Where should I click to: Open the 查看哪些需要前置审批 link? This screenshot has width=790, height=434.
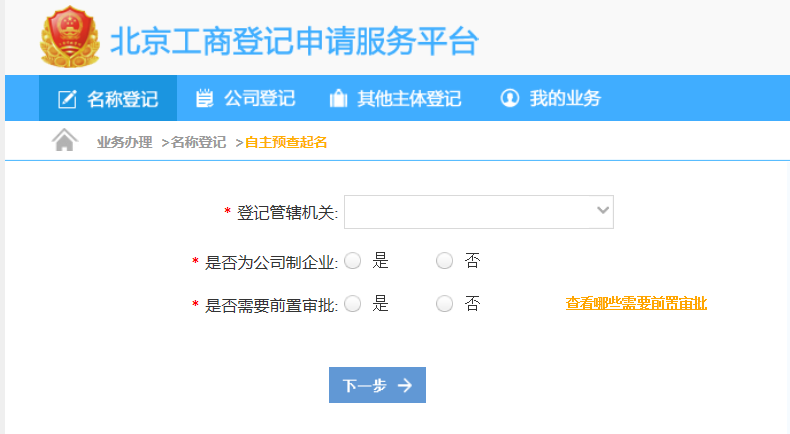pyautogui.click(x=636, y=303)
